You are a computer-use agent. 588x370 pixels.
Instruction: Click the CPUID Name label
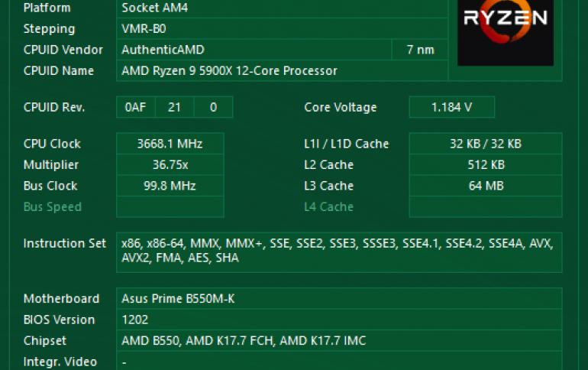point(59,71)
